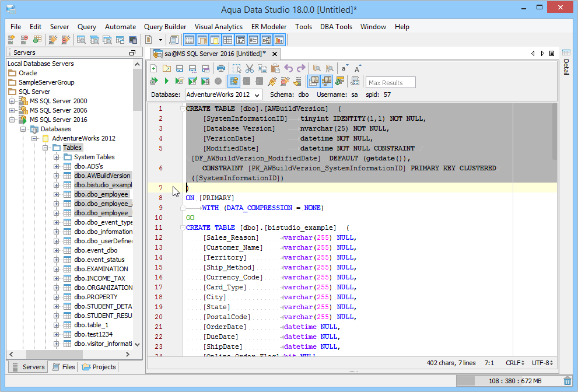Open the Query Builder menu
The image size is (578, 392).
coord(165,27)
